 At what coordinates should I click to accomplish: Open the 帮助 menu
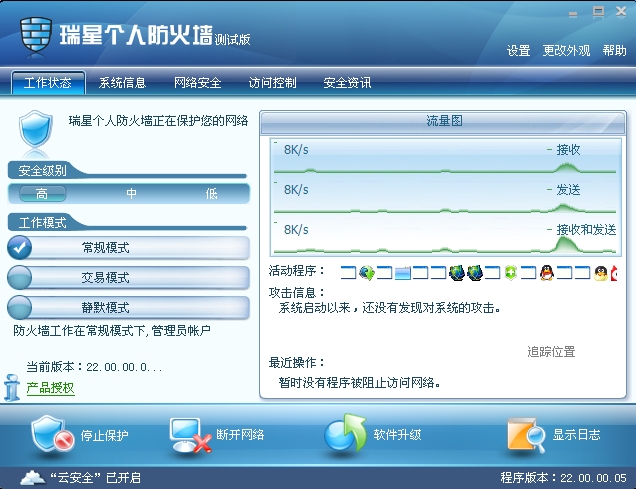(x=614, y=51)
